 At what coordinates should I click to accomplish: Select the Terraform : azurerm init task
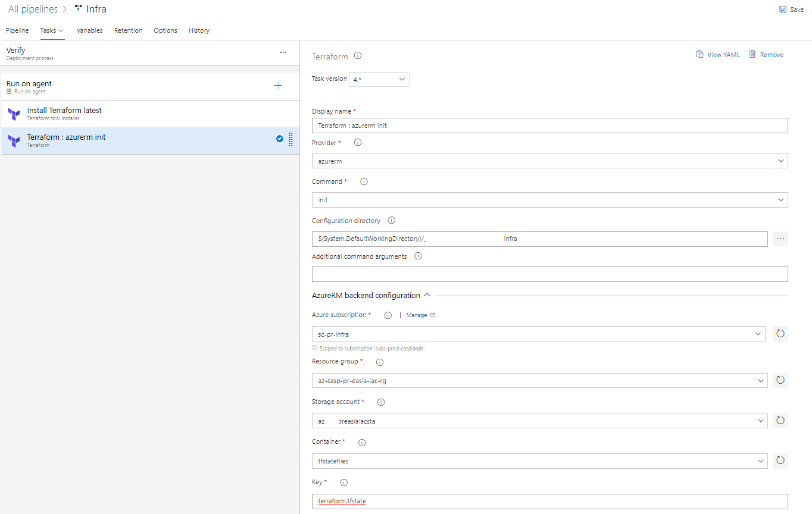point(149,141)
